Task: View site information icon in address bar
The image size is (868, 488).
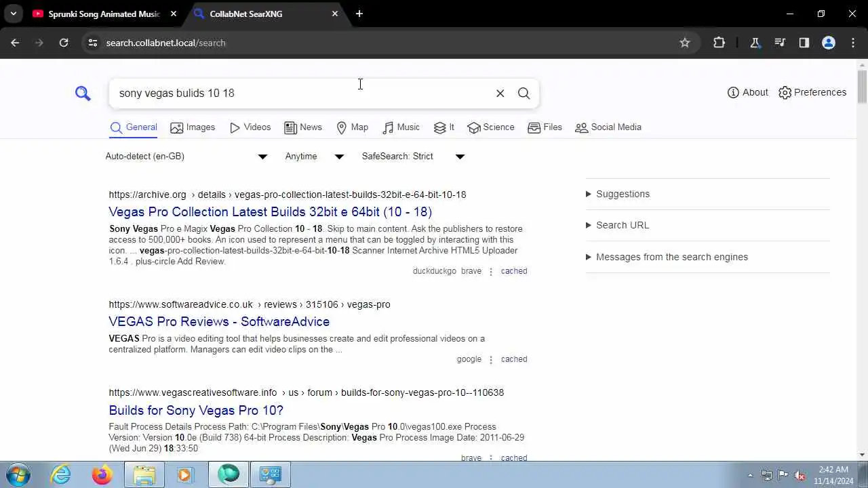Action: tap(93, 43)
